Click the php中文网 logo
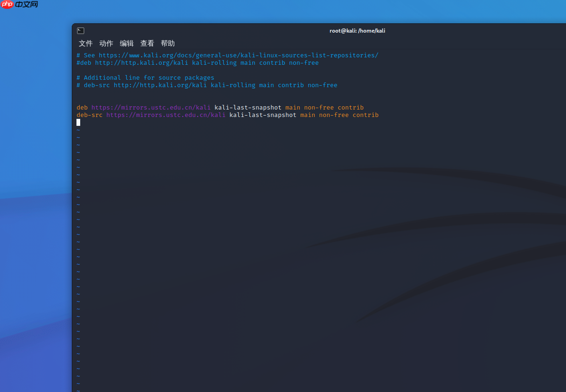 pyautogui.click(x=19, y=5)
